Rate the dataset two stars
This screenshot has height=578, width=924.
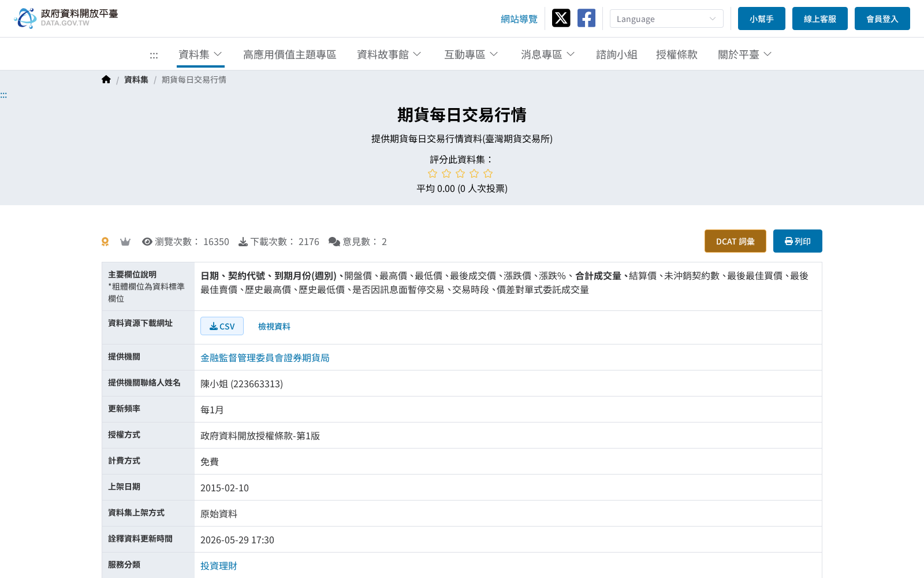(446, 173)
